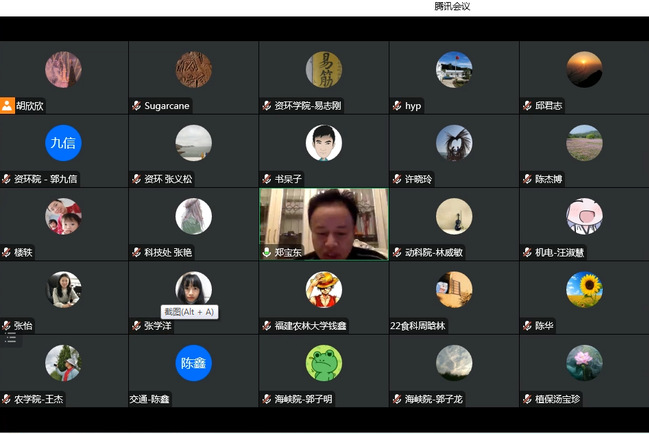Click muted microphone icon next to Sugarcane
Screen dimensions: 649x434
point(137,106)
